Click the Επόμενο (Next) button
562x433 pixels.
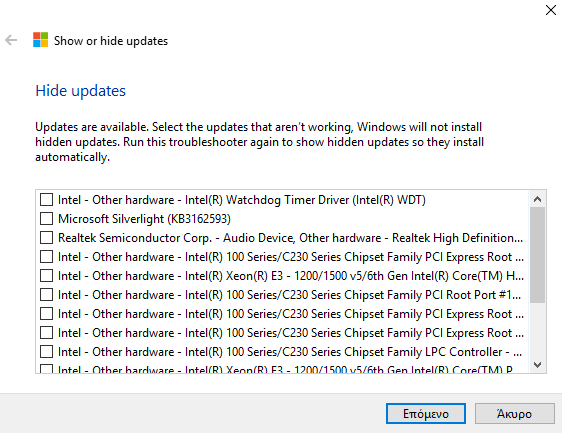point(426,414)
